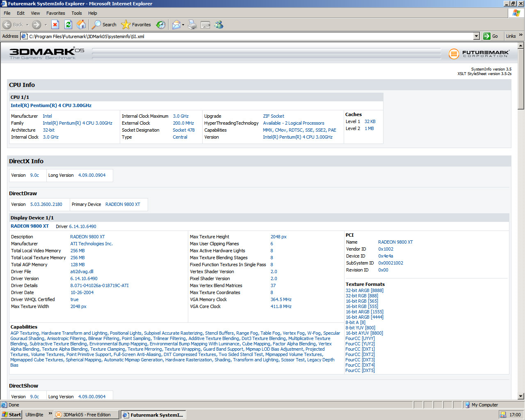Image resolution: width=525 pixels, height=420 pixels.
Task: Click the Level 2 cache value '1 MB'
Action: (x=369, y=128)
